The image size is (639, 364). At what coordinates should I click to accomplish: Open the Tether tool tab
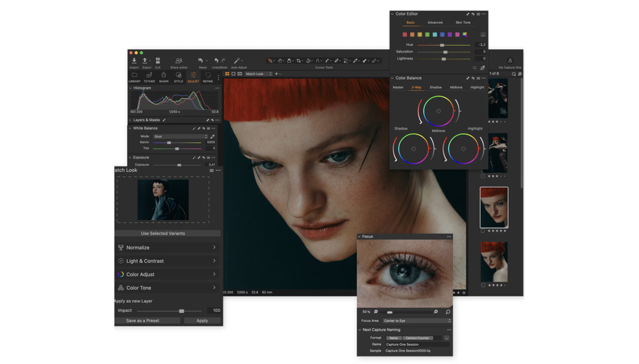click(149, 77)
